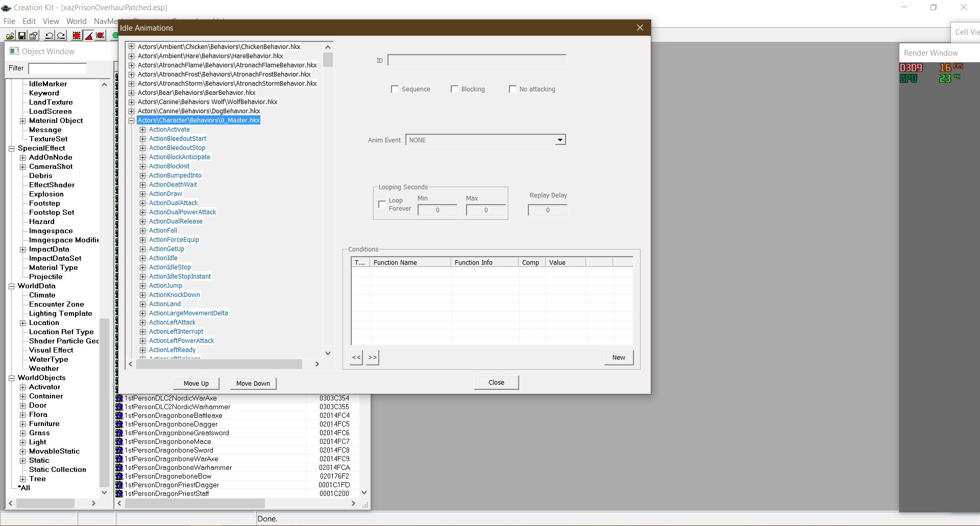Click form icon beside 1stPersonDragonboneDagger
This screenshot has width=980, height=526.
[x=119, y=424]
